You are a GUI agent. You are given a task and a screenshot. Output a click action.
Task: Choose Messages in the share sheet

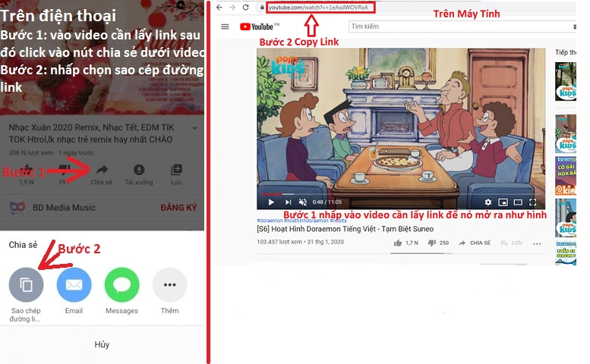(121, 284)
